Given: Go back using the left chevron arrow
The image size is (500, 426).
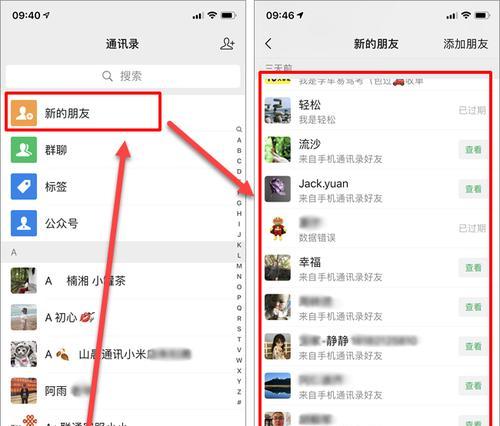Looking at the screenshot, I should [x=268, y=44].
